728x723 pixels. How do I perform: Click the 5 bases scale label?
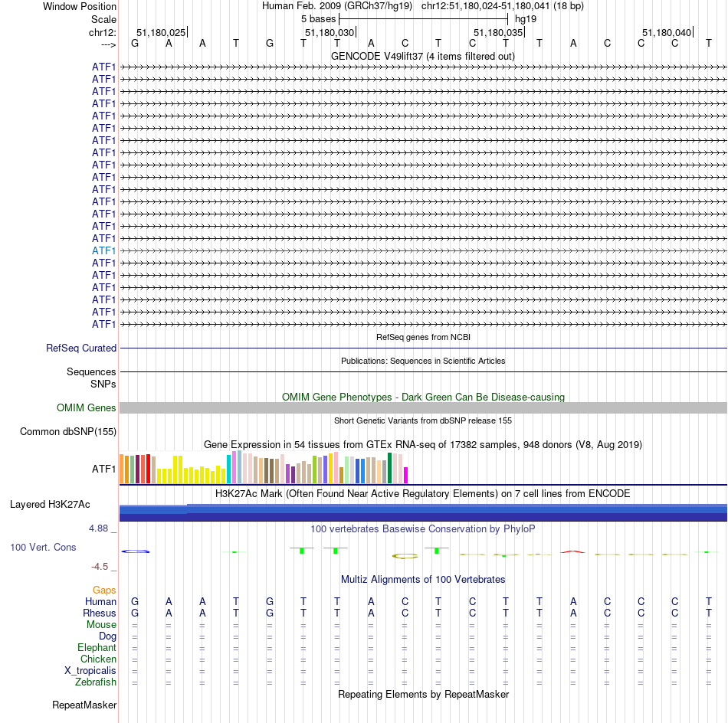pos(318,19)
